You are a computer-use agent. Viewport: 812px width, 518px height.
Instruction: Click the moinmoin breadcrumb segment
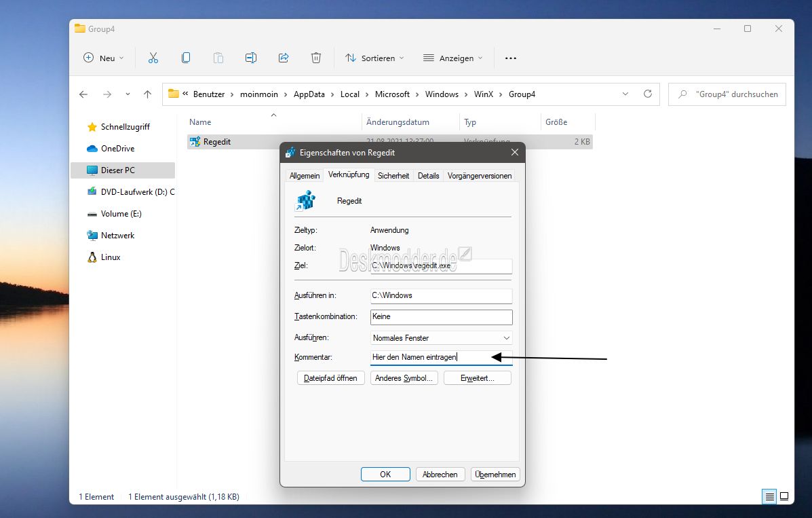pyautogui.click(x=259, y=94)
